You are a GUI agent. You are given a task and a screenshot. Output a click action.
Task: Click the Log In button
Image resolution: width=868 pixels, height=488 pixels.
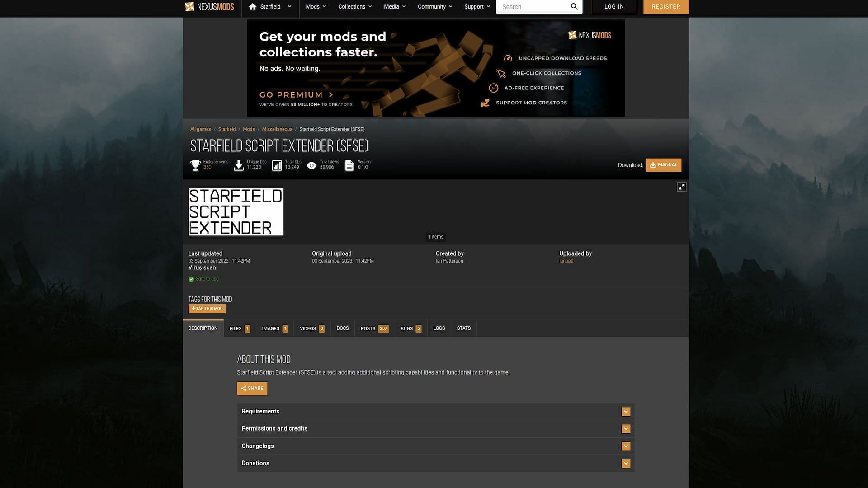614,7
